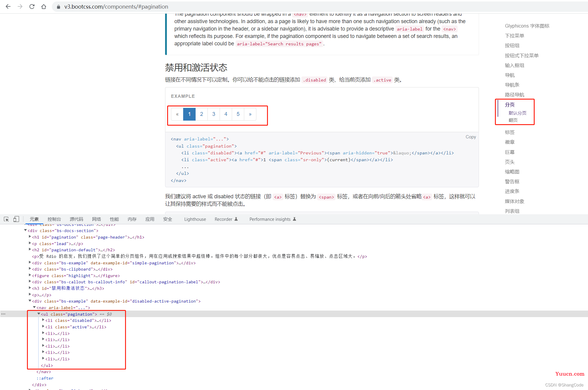Select the <p>受 Rdio 的启发 text row

pos(199,256)
